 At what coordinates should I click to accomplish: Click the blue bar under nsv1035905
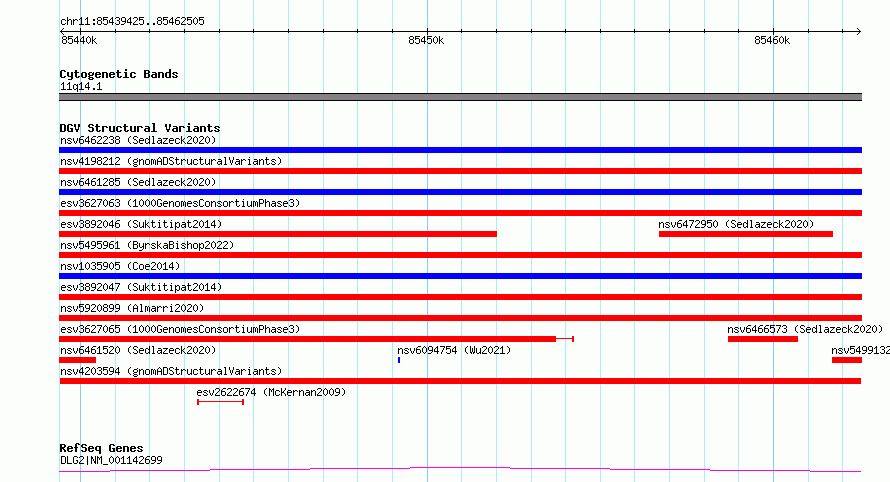click(x=460, y=276)
